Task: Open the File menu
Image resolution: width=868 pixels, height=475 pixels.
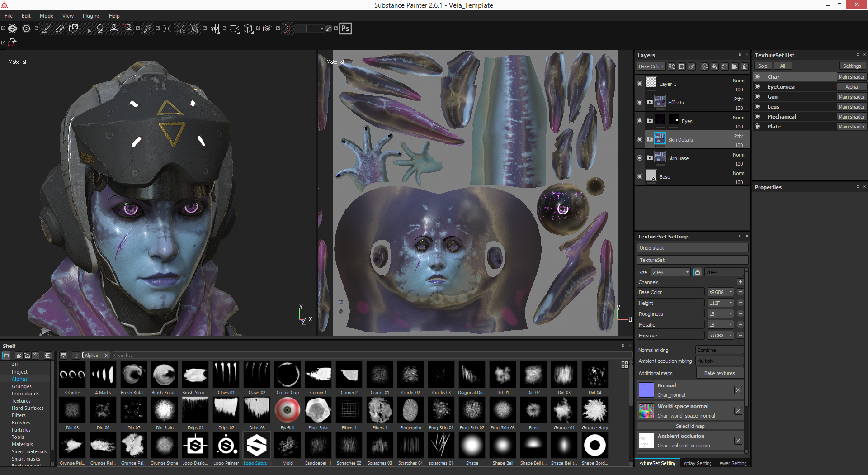Action: [9, 16]
